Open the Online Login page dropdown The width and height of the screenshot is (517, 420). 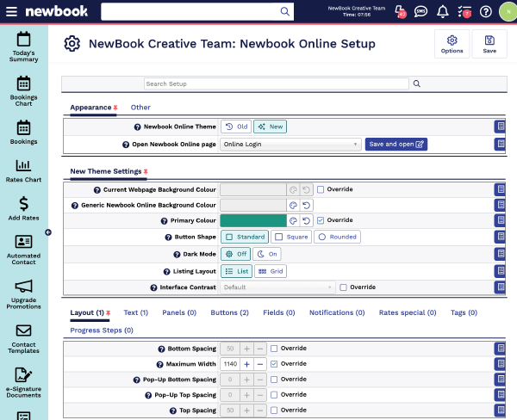[x=290, y=145]
